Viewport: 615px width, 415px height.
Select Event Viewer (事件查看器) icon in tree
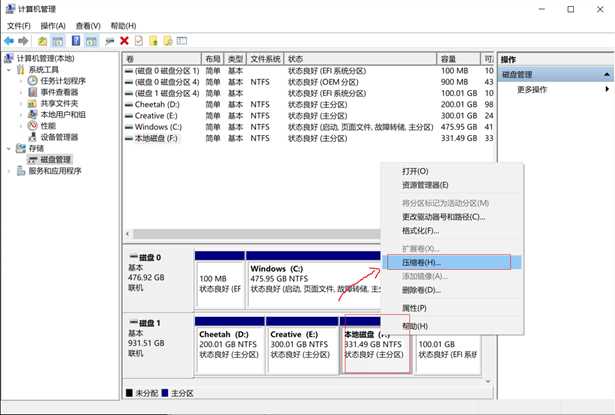click(x=33, y=92)
